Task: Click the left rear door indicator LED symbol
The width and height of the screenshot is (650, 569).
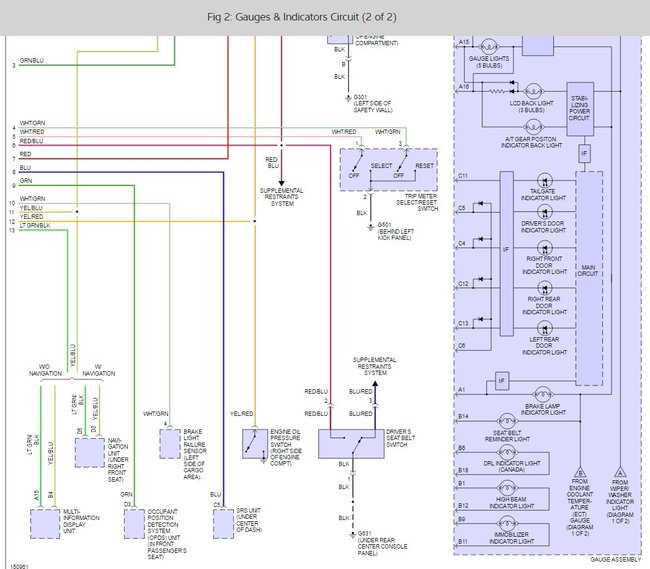Action: pyautogui.click(x=544, y=329)
